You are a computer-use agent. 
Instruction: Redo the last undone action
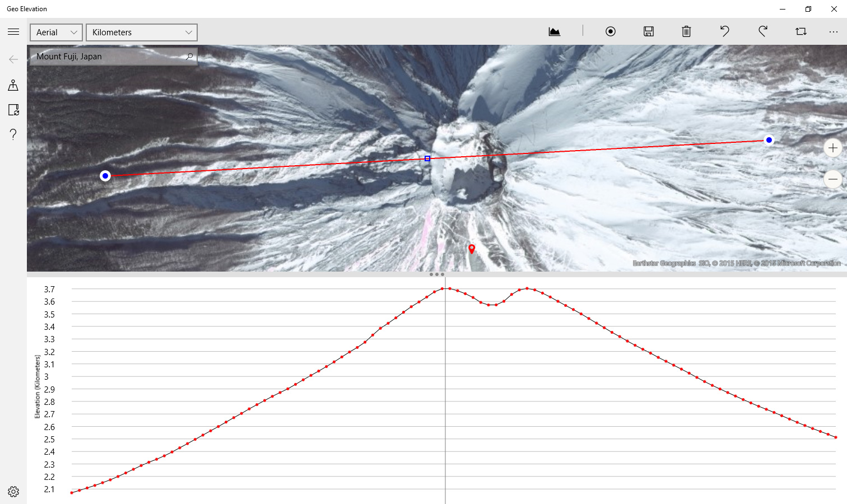(x=762, y=32)
